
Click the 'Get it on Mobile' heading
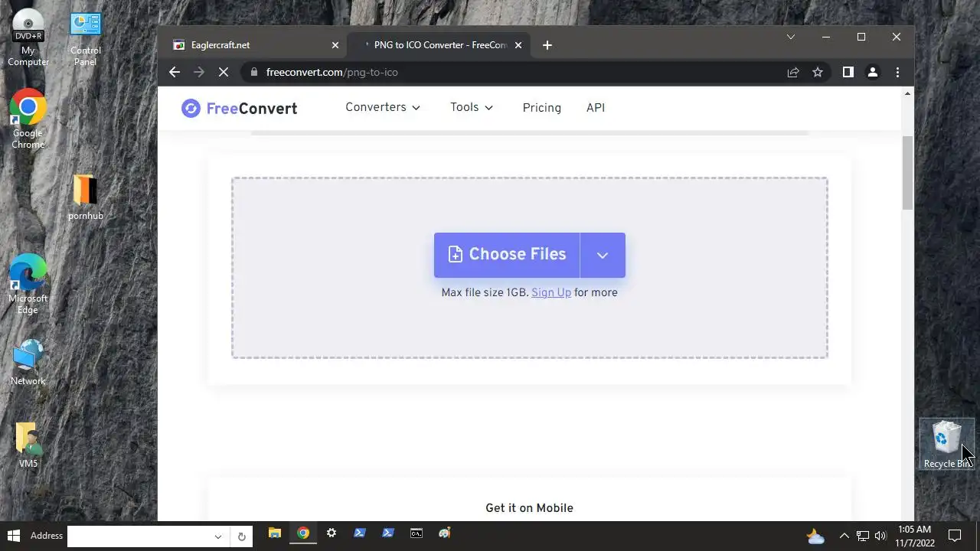529,508
